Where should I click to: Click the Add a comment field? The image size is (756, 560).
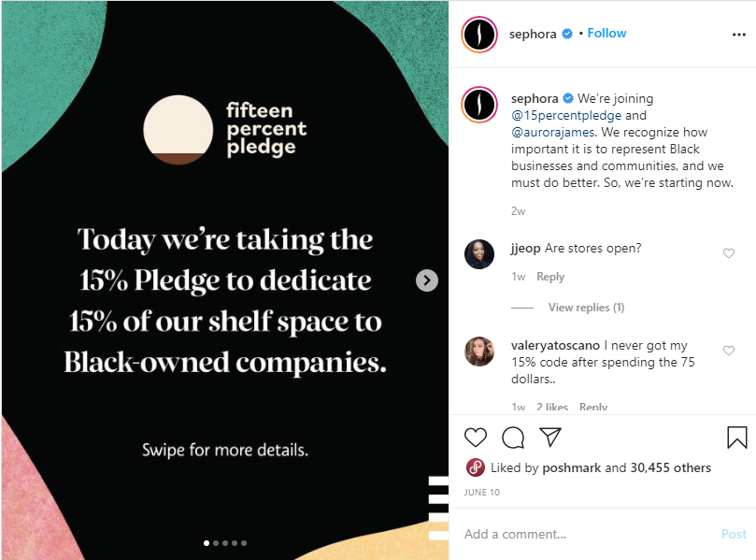[589, 534]
